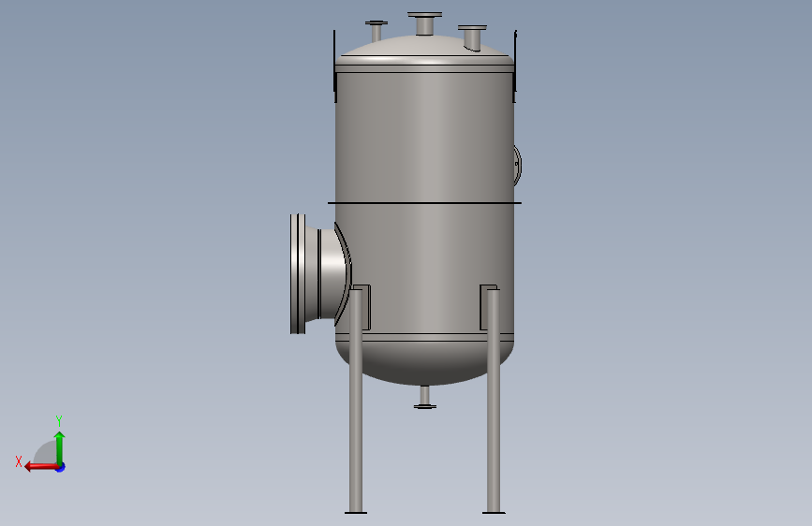Click the green Y axis arrow on triad
Viewport: 812px width, 526px height.
pos(60,447)
